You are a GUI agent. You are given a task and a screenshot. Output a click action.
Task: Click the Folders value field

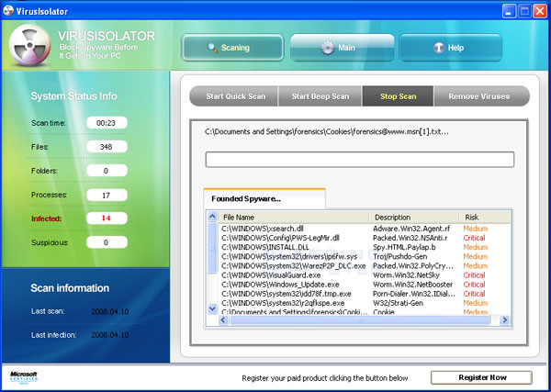pyautogui.click(x=107, y=171)
